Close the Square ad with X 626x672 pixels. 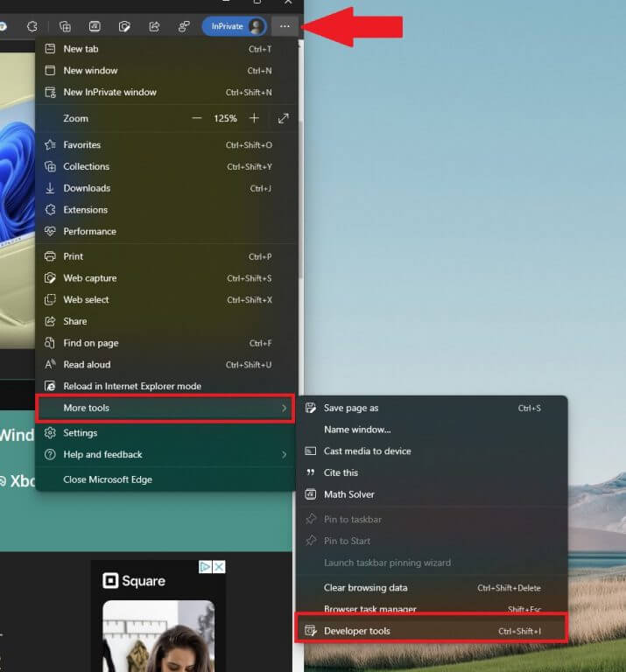point(219,567)
